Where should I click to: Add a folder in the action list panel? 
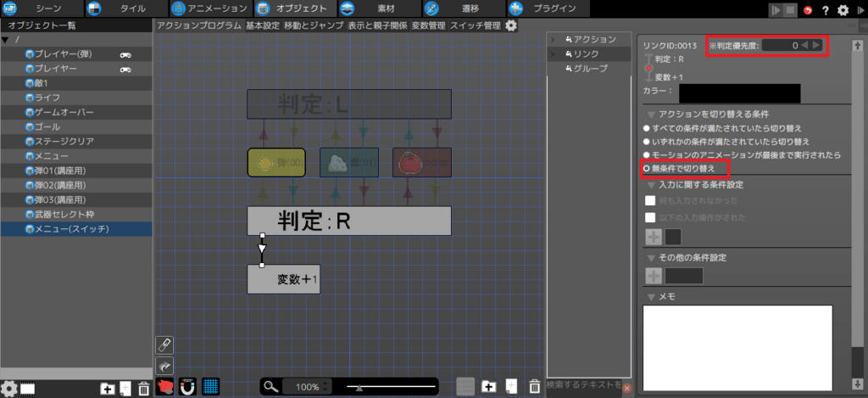click(489, 386)
